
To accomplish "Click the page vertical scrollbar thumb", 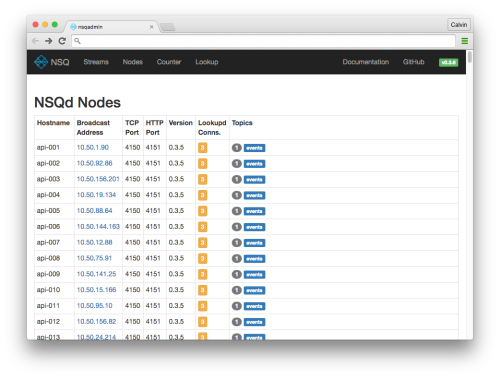I will [470, 57].
